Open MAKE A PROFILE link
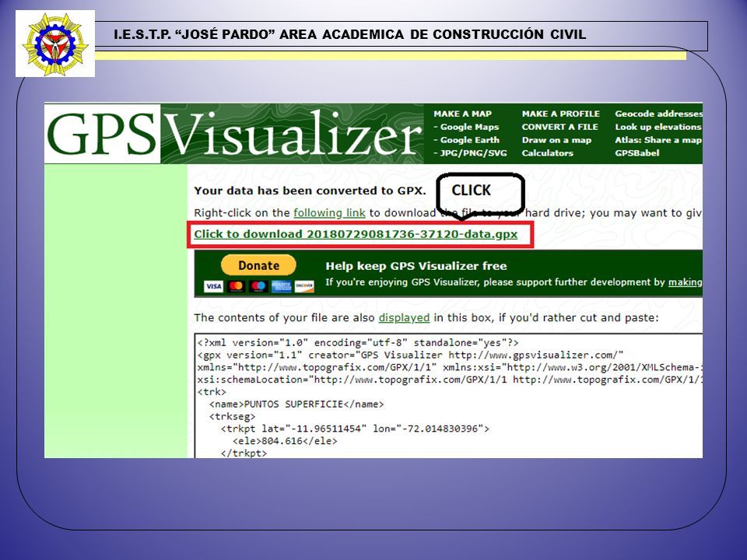 click(560, 114)
